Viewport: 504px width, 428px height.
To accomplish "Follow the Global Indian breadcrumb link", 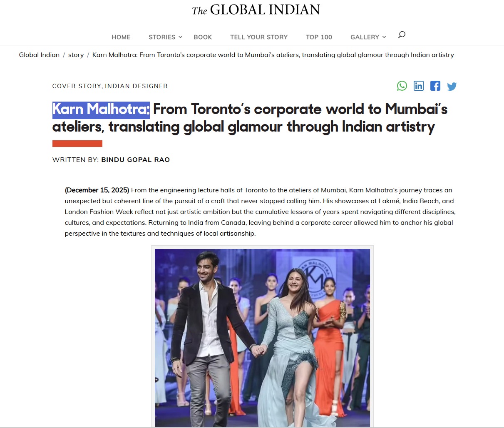I will [x=39, y=55].
